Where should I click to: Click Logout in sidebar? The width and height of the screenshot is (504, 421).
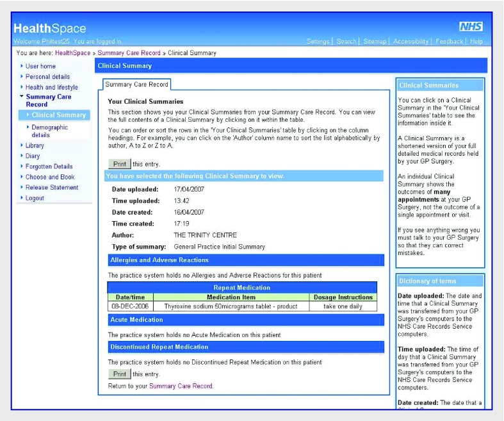pos(35,198)
